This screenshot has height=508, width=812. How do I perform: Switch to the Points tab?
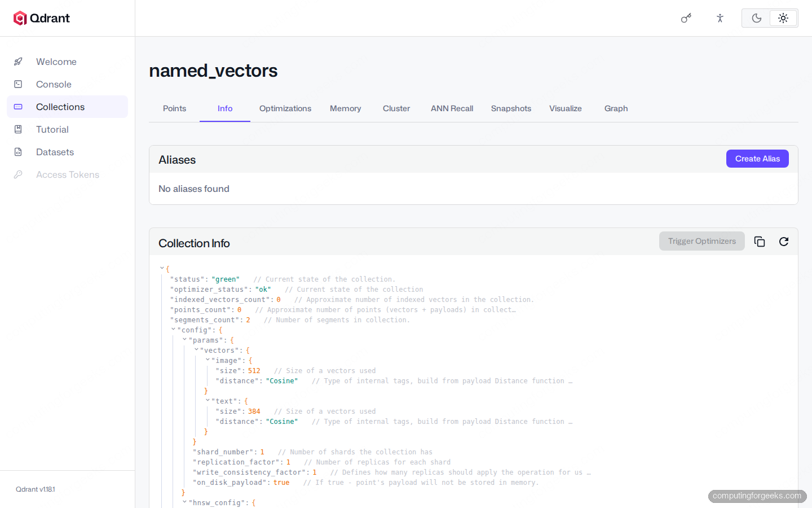174,108
